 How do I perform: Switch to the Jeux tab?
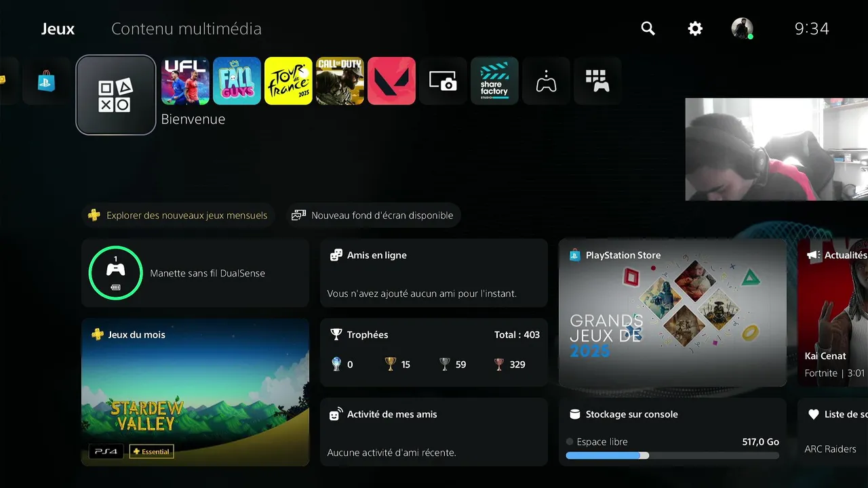(58, 29)
